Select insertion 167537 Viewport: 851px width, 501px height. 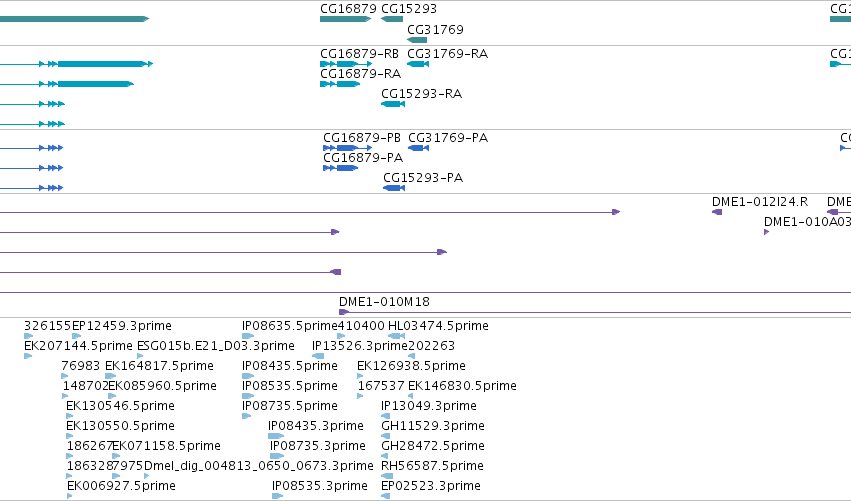coord(360,396)
